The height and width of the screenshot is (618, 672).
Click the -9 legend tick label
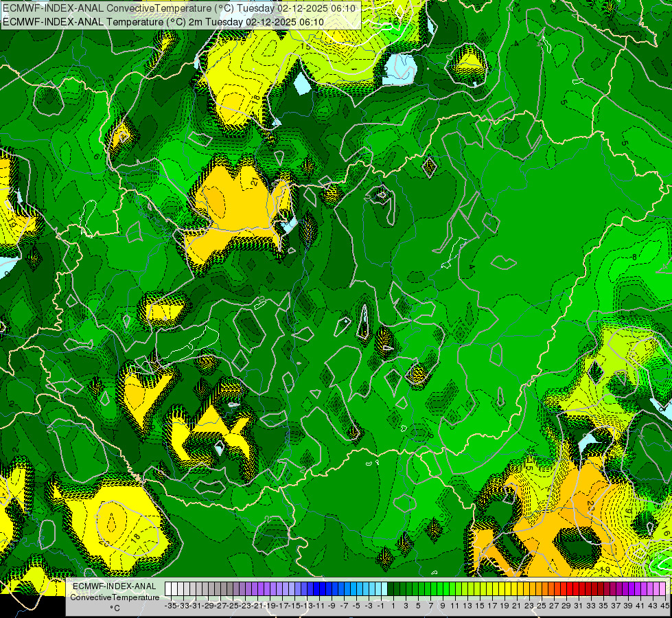[332, 606]
